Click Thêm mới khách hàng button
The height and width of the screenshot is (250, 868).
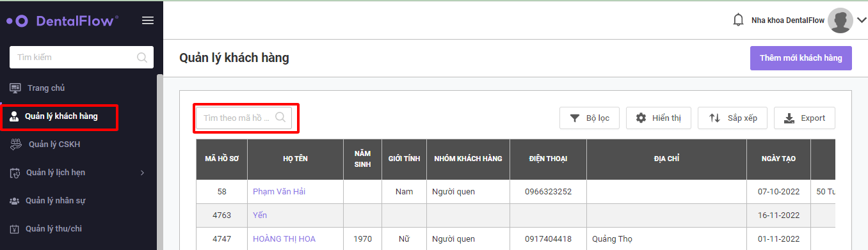801,58
